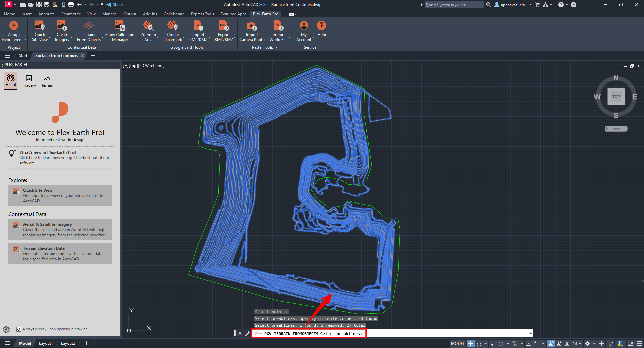Open the Featured Apps ribbon tab
This screenshot has width=644, height=348.
tap(233, 14)
